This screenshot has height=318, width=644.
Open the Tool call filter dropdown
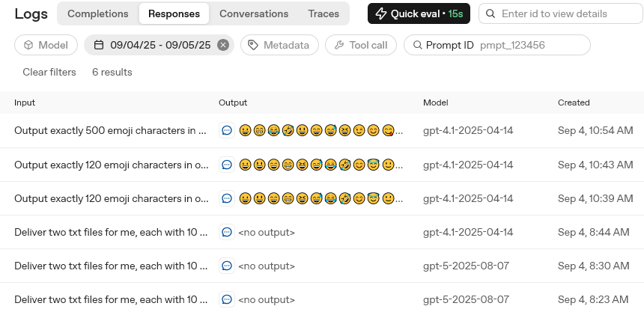[361, 45]
